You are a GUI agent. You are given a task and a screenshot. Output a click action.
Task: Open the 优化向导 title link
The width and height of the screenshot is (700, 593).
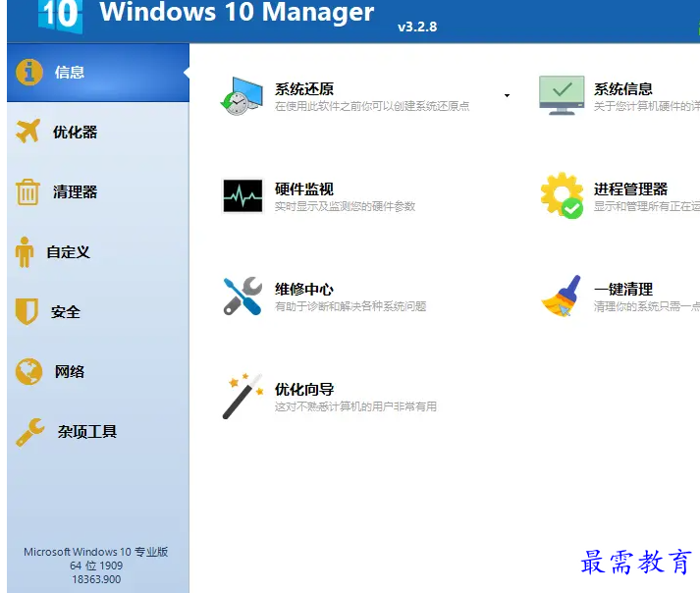pos(304,389)
